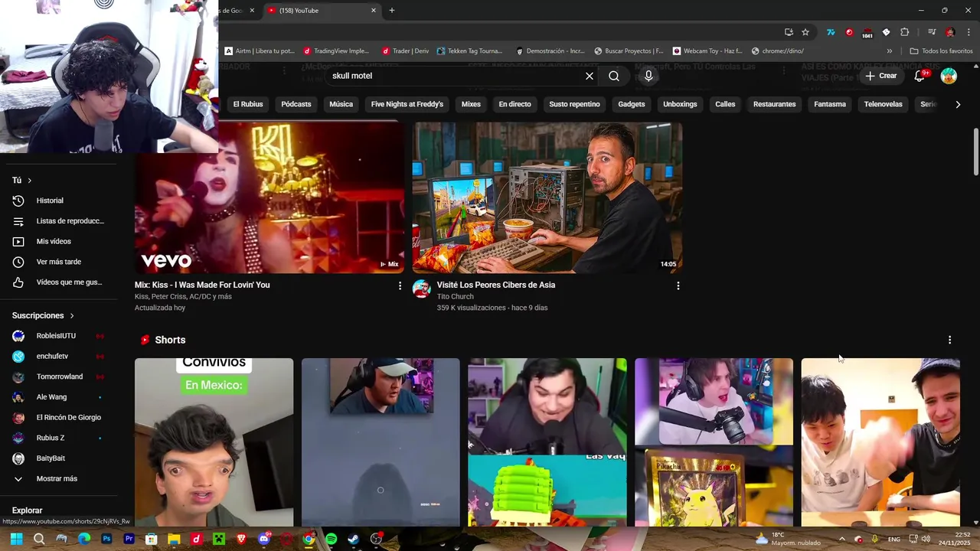Select the Susto repentino chip
Screen dimensions: 980x551
(x=574, y=104)
